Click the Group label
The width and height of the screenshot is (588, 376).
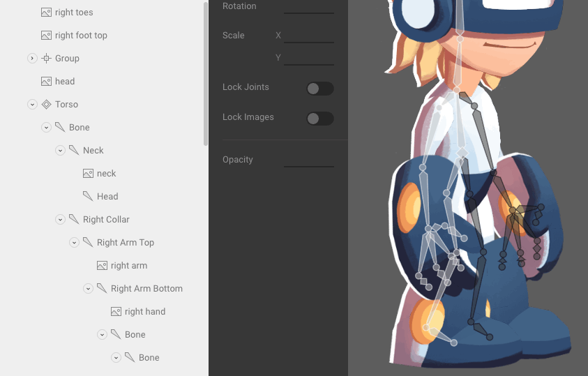[x=67, y=59]
